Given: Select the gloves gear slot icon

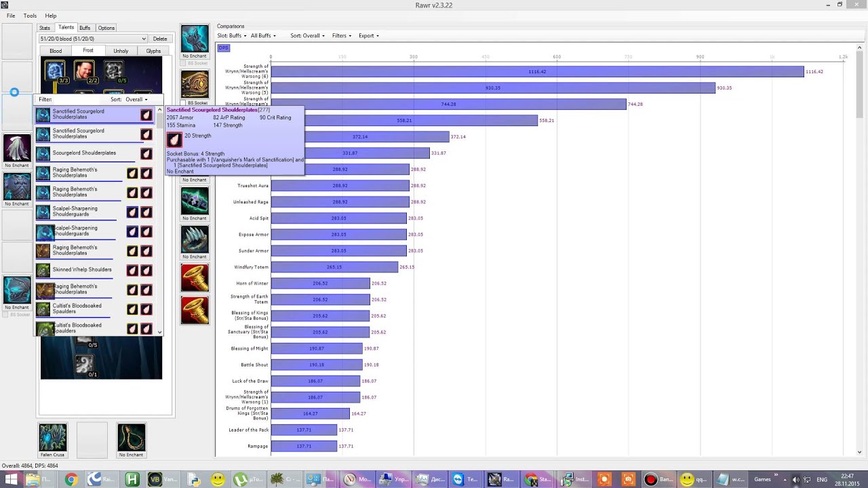Looking at the screenshot, I should pyautogui.click(x=195, y=39).
